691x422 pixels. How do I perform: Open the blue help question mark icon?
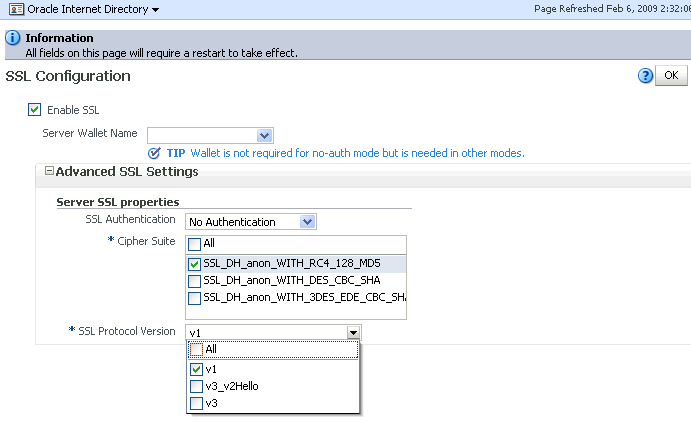coord(645,76)
